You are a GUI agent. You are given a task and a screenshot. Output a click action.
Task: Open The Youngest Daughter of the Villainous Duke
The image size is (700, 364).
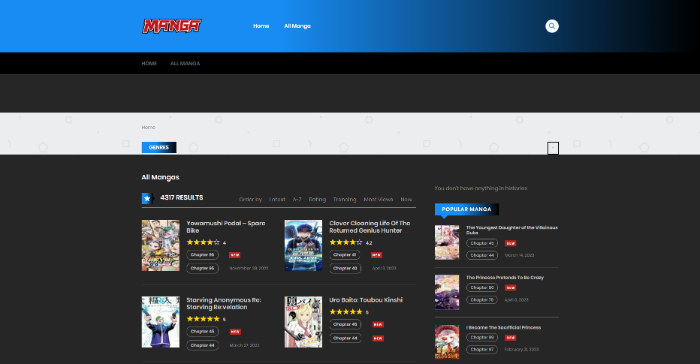pyautogui.click(x=512, y=230)
